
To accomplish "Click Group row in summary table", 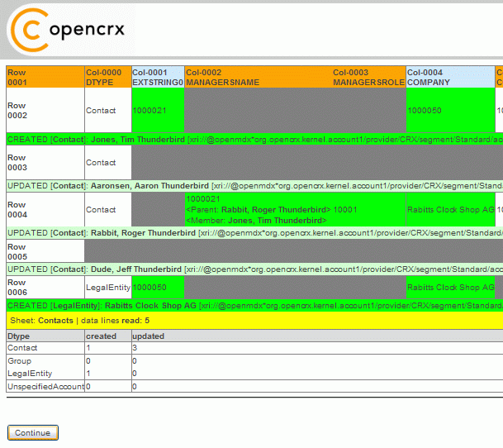I will pyautogui.click(x=254, y=360).
